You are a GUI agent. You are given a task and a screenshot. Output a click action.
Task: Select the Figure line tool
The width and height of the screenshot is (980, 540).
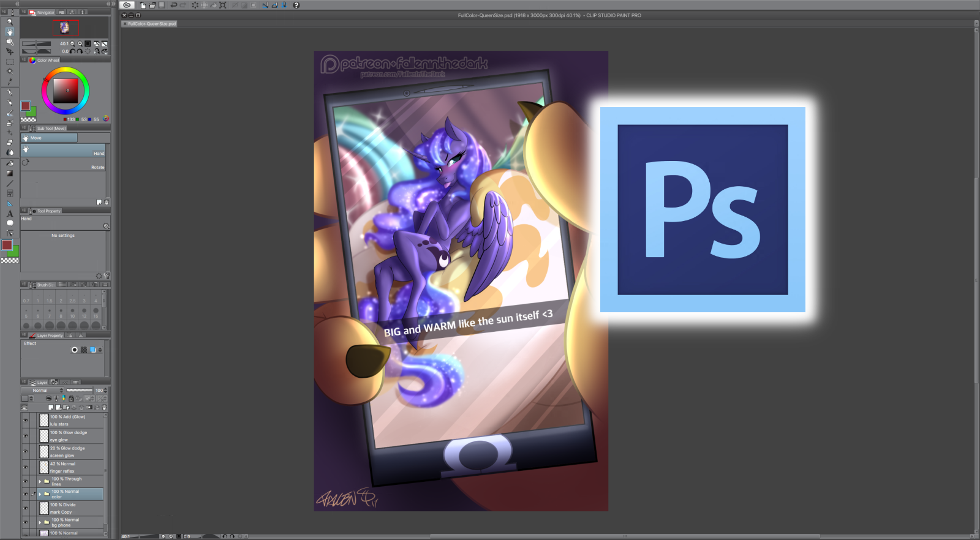click(10, 183)
